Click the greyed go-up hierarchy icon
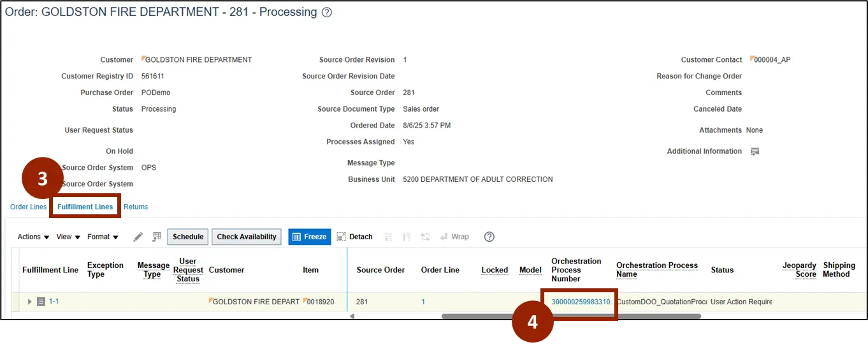 (x=406, y=237)
